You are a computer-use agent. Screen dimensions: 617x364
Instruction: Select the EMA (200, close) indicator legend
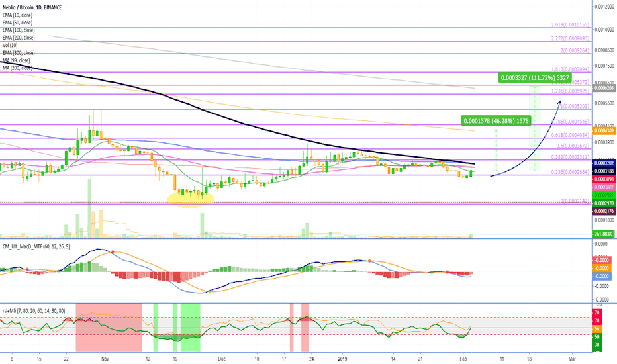19,37
